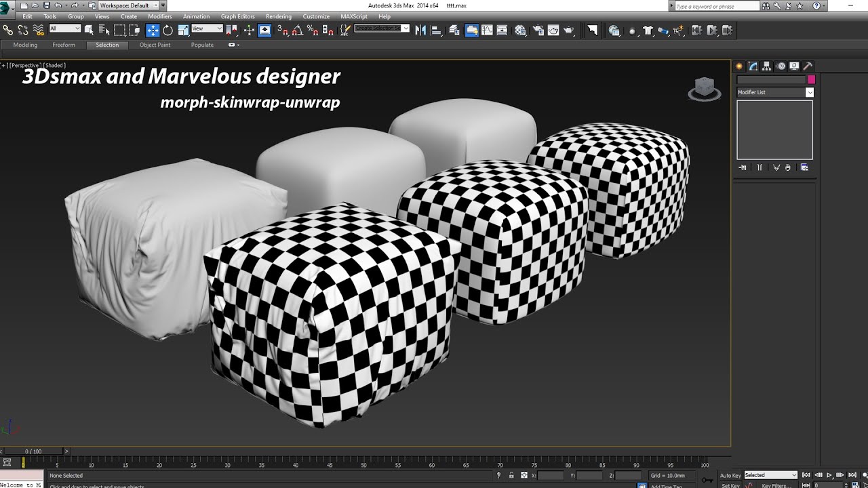Image resolution: width=868 pixels, height=488 pixels.
Task: Click Select and Manipulate icon
Action: 249,30
